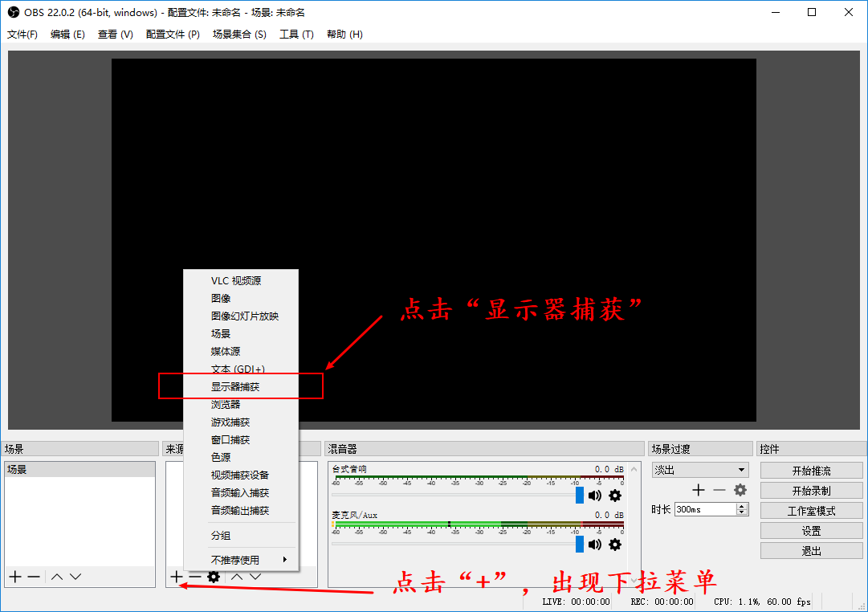Click the 开始推流 button

tap(811, 471)
